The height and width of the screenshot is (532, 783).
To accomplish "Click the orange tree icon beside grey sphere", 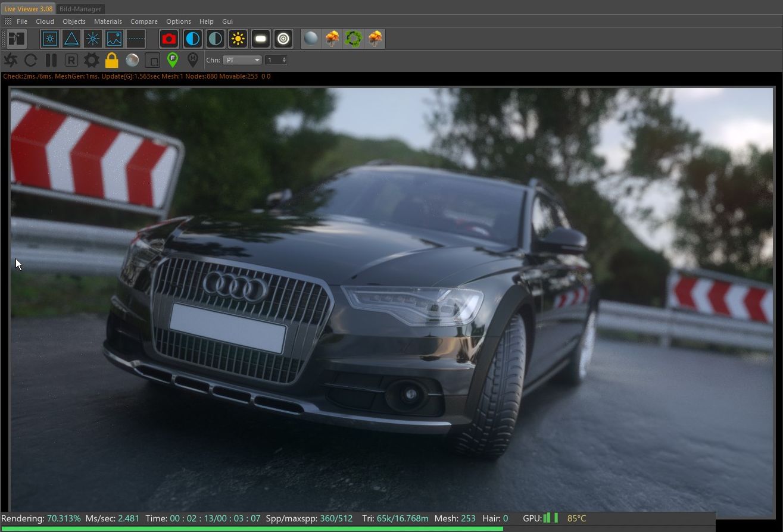I will click(332, 39).
